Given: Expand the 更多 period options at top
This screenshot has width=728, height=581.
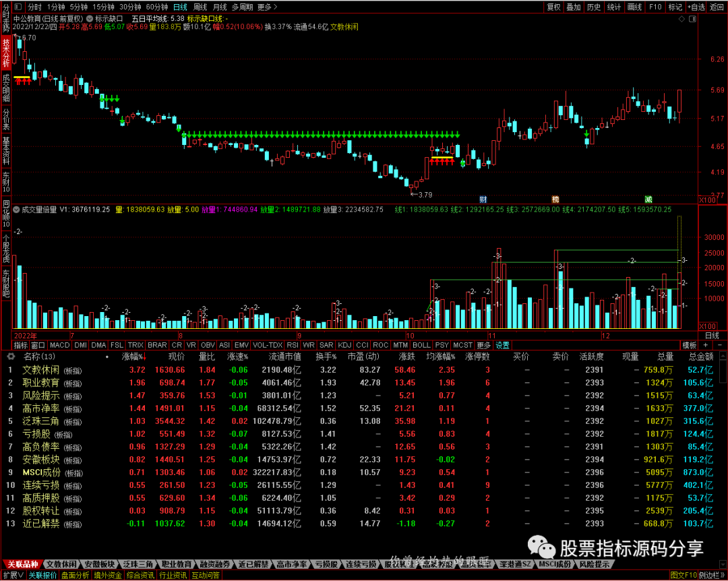Looking at the screenshot, I should point(267,7).
